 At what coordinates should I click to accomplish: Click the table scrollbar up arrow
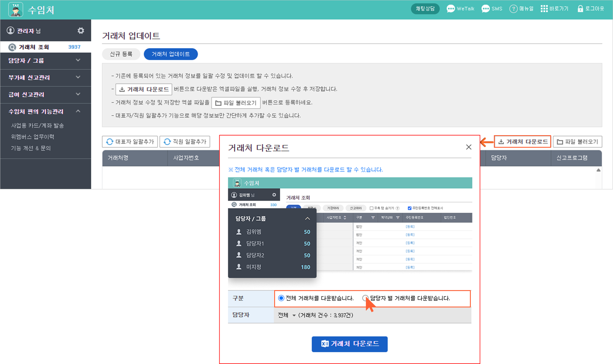click(598, 170)
